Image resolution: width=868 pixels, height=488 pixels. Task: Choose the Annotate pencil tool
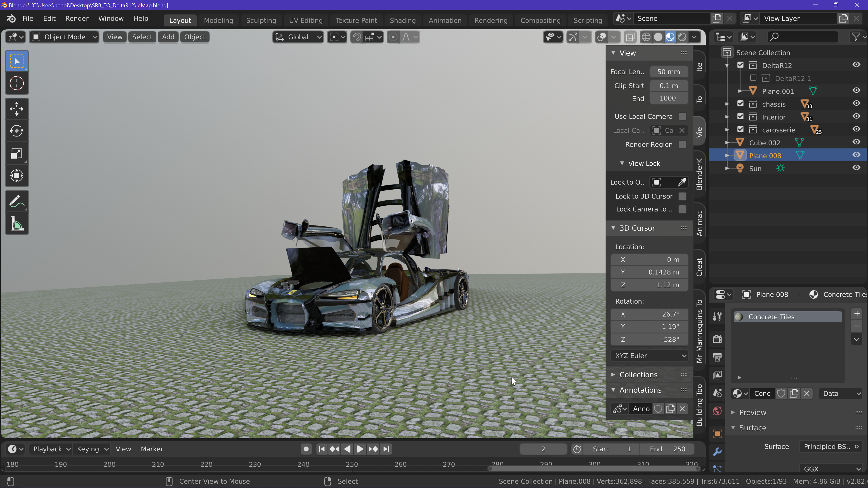(x=17, y=201)
